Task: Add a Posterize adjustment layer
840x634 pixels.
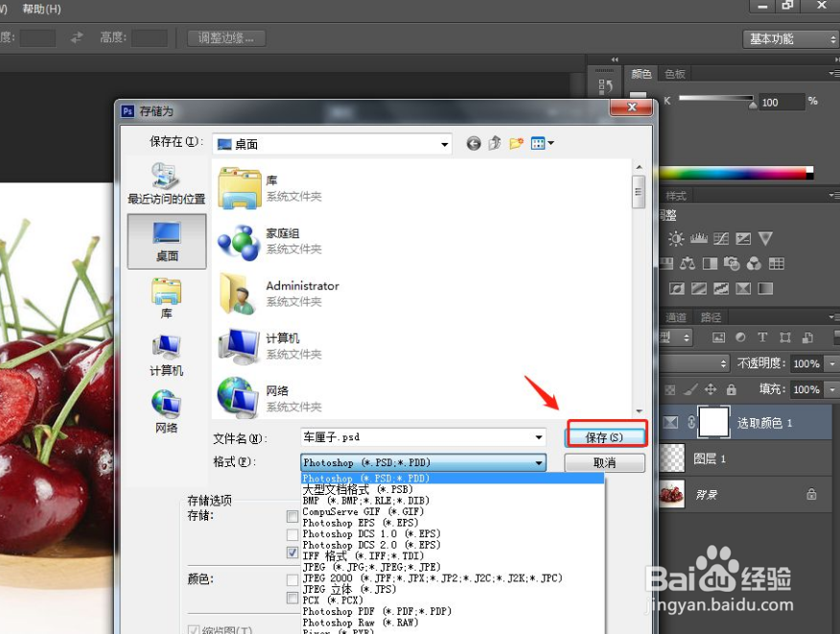Action: 699,289
